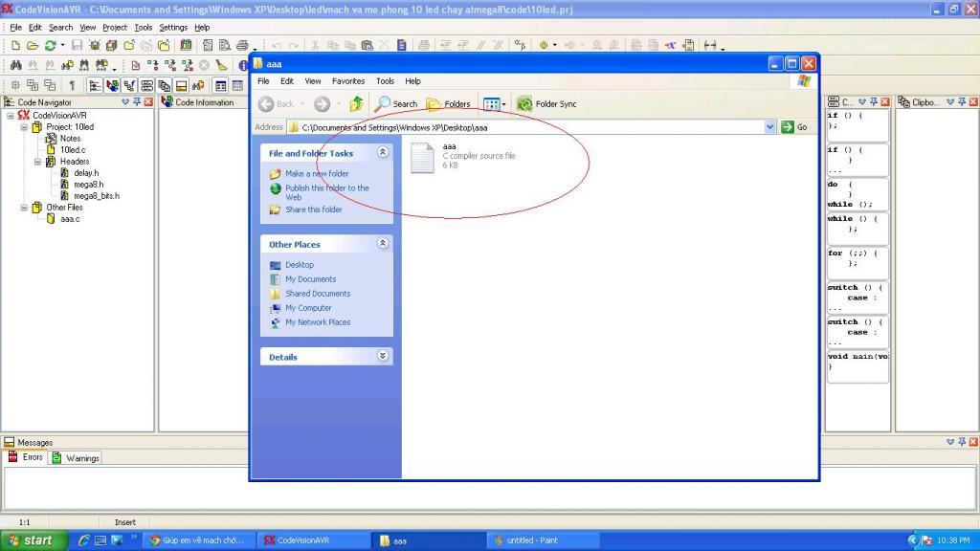
Task: Switch to the Errors tab in Messages
Action: click(x=26, y=457)
